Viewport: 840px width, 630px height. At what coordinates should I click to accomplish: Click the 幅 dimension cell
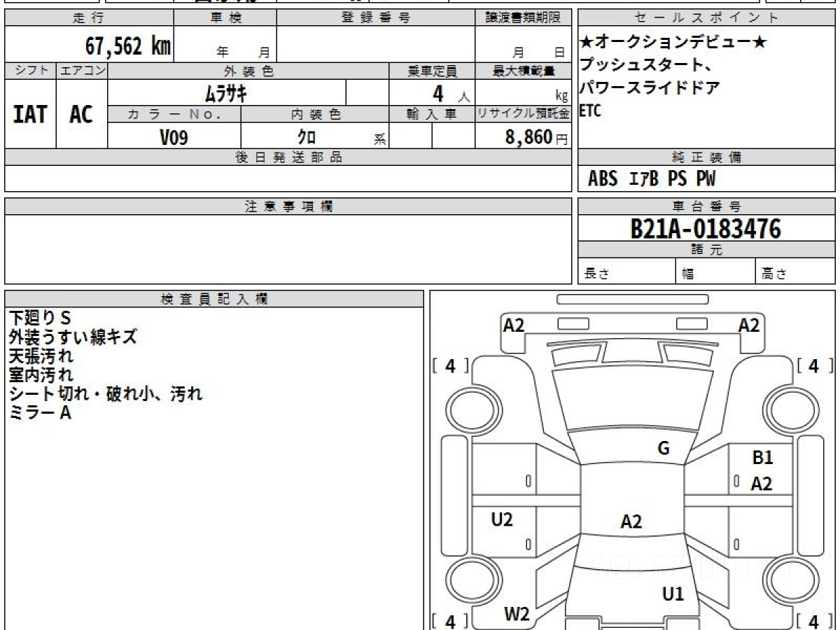click(715, 272)
